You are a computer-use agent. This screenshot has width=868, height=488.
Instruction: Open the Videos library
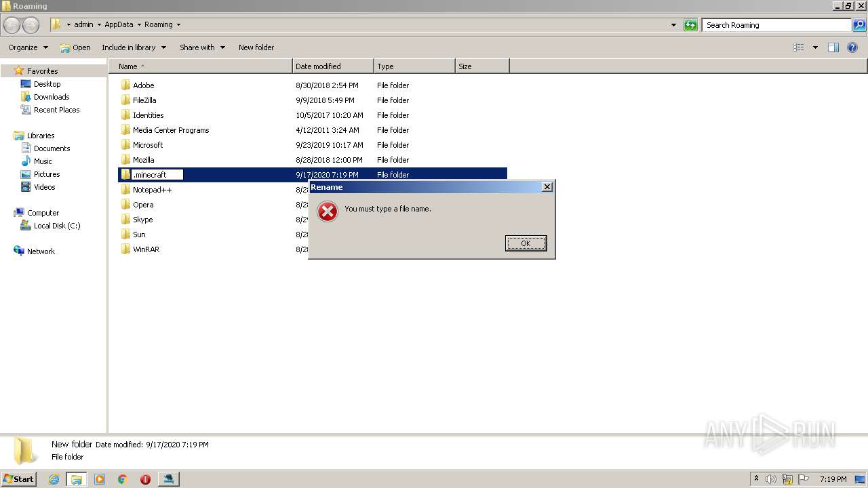44,187
